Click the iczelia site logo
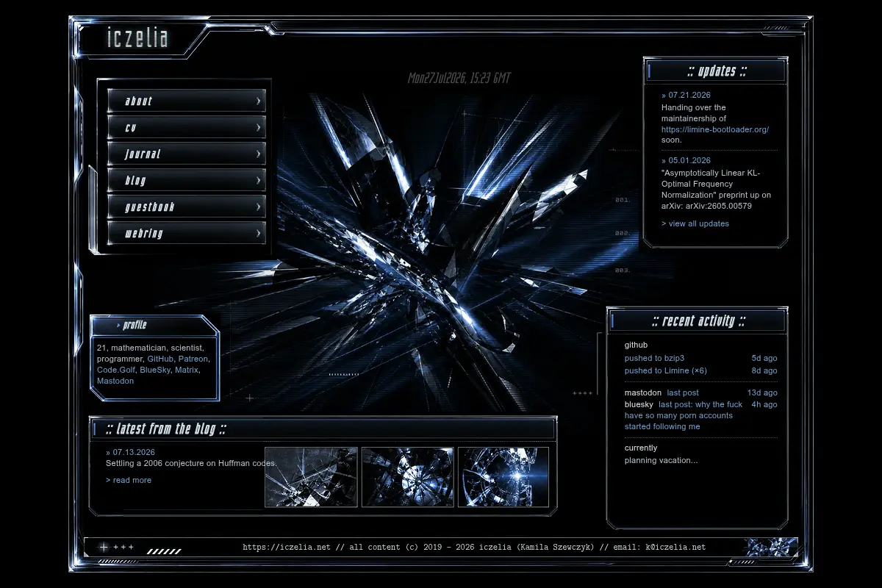 point(138,38)
